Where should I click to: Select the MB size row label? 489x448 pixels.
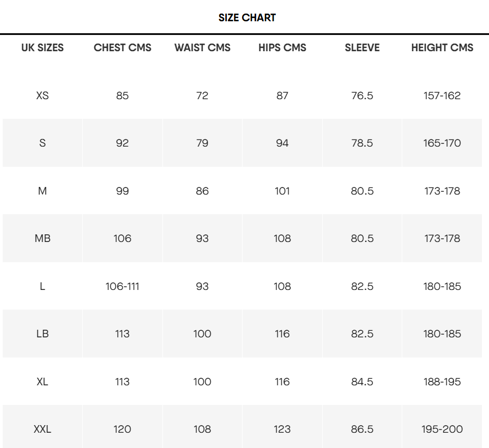pos(43,238)
